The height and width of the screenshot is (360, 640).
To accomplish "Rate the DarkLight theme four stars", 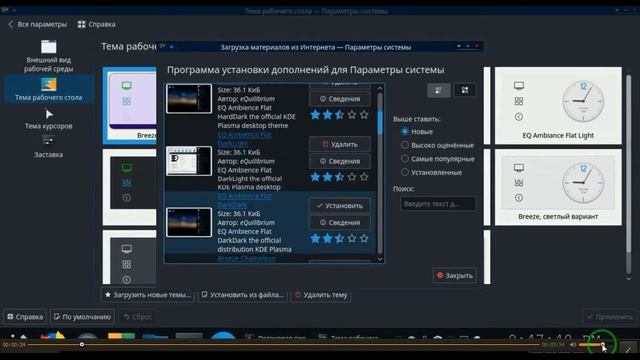I will pos(352,177).
